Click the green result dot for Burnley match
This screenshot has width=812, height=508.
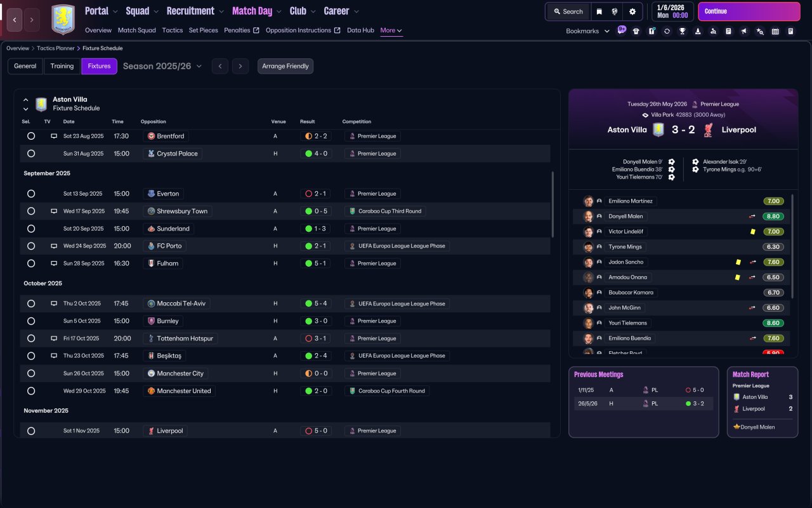pos(309,321)
